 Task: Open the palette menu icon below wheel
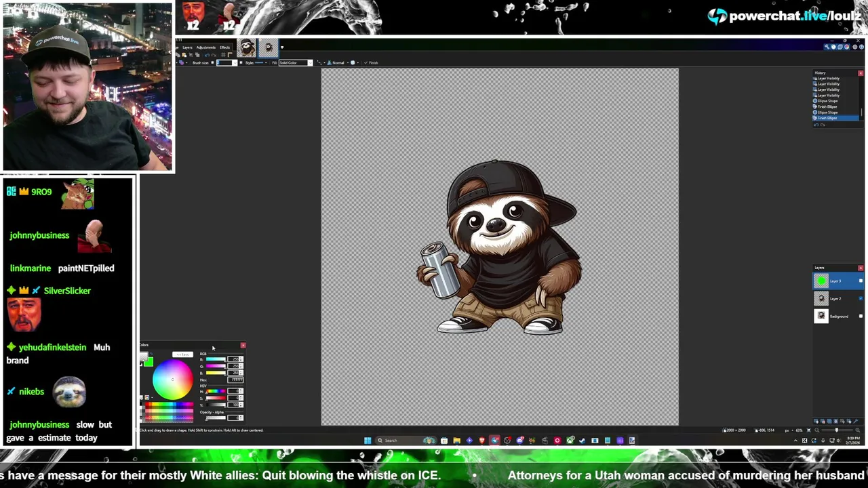pos(147,397)
